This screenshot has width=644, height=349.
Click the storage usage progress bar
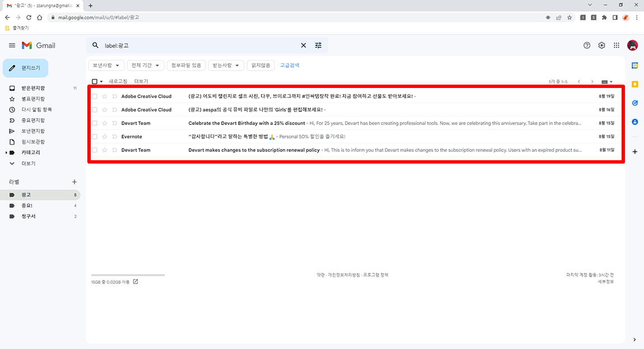point(128,275)
